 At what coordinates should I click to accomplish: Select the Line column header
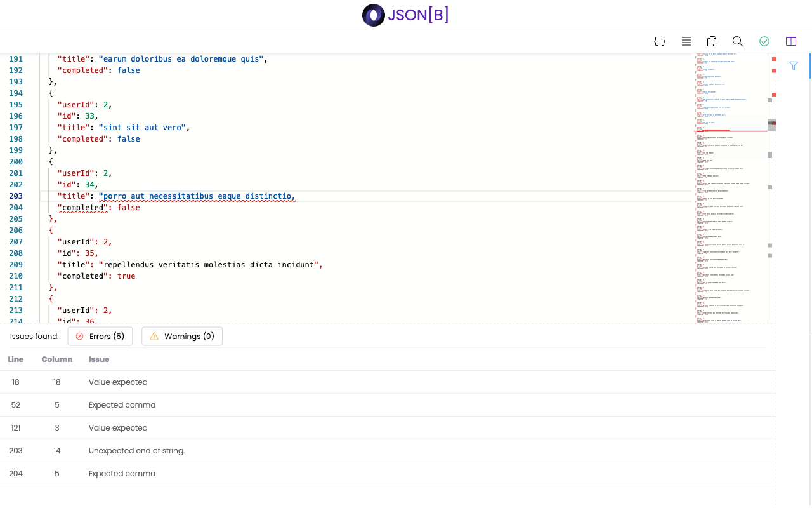tap(15, 359)
